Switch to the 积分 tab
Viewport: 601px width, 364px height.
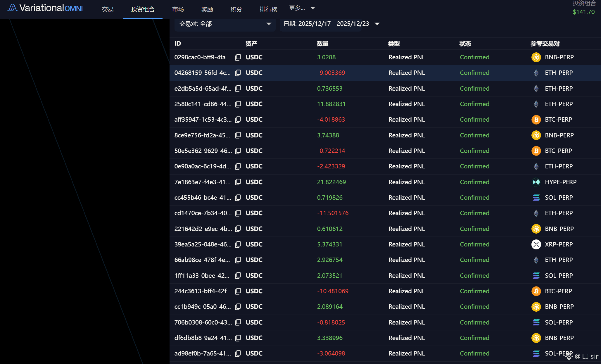coord(236,9)
